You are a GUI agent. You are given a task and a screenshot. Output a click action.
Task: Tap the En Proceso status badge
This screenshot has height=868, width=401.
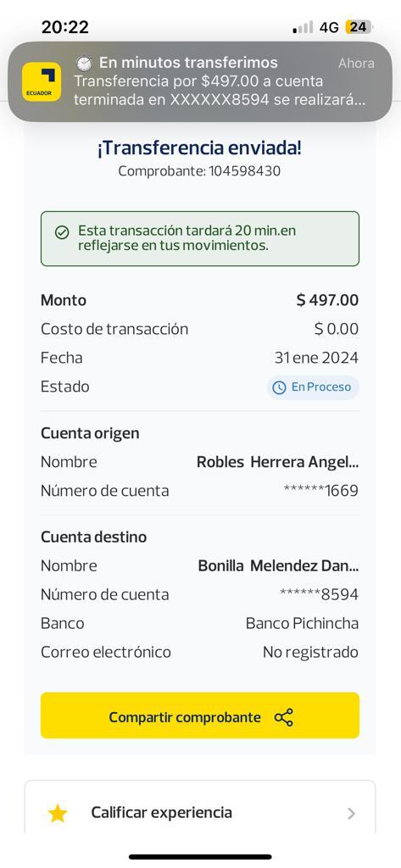(x=313, y=387)
